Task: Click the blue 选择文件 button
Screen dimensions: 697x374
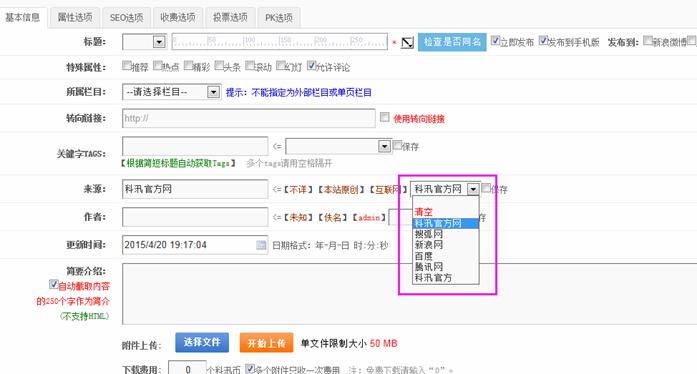Action: point(202,342)
